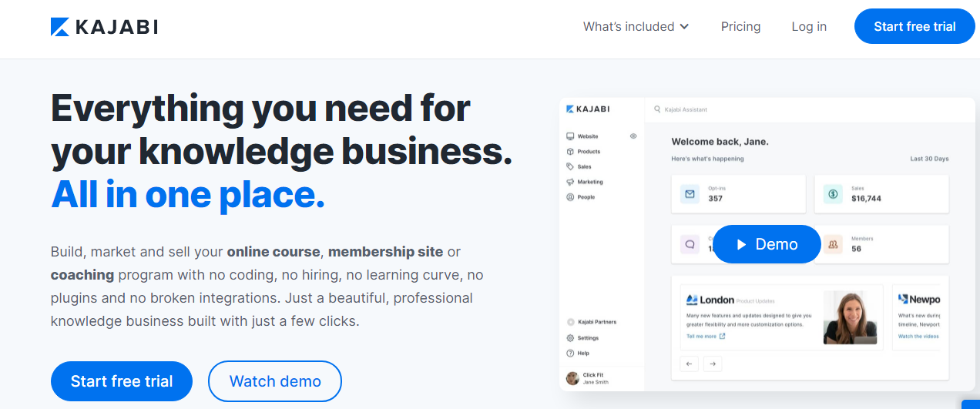Play the Demo video
This screenshot has height=409, width=980.
(767, 244)
